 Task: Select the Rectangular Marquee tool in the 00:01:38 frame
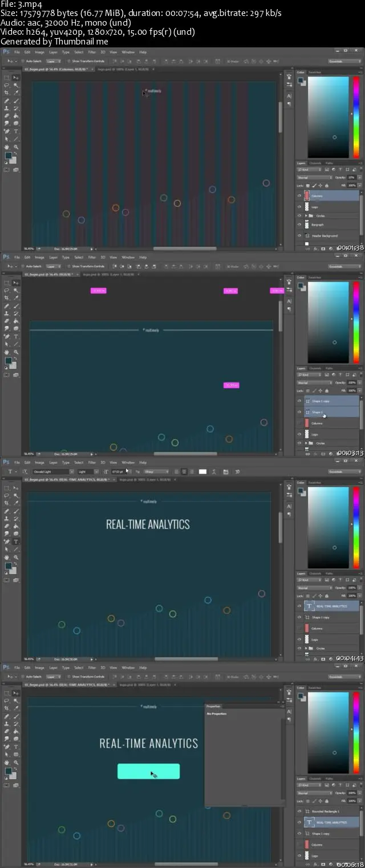6,78
